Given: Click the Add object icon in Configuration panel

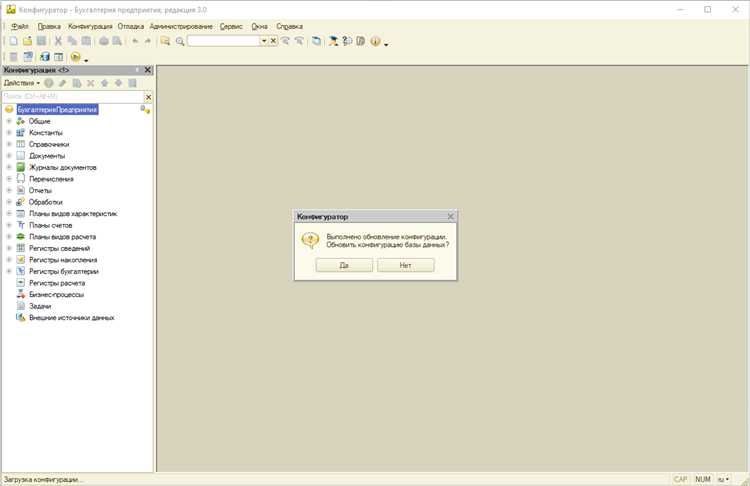Looking at the screenshot, I should click(x=49, y=83).
